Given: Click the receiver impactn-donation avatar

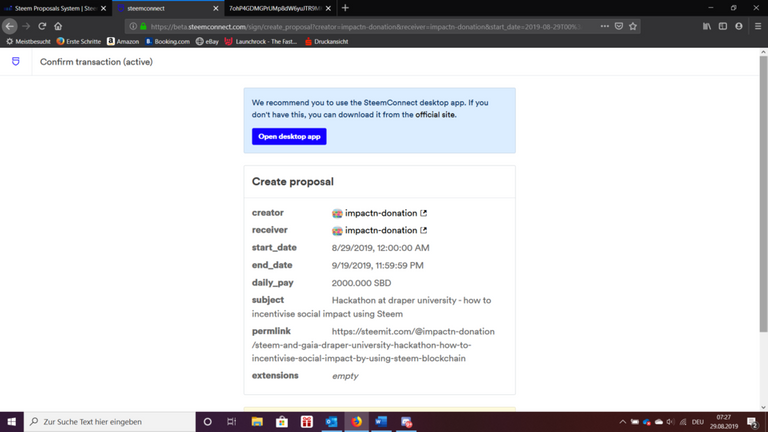Looking at the screenshot, I should coord(337,230).
